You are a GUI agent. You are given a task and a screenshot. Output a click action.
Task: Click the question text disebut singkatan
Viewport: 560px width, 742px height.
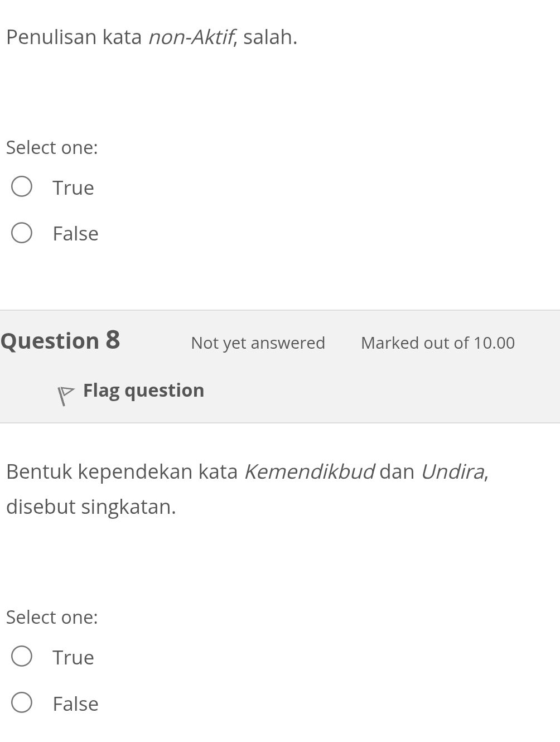91,507
